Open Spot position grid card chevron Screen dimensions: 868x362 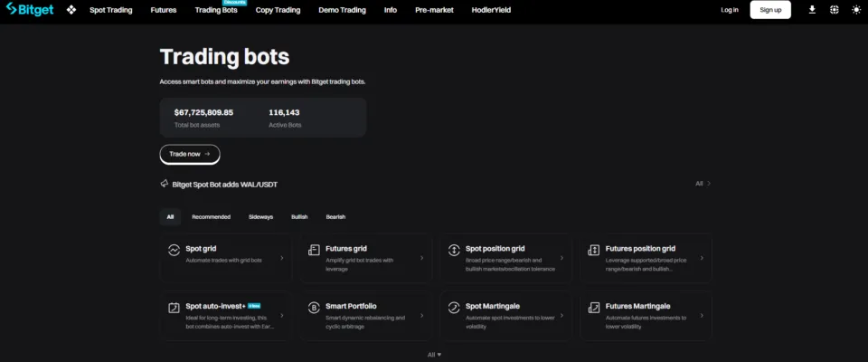(561, 258)
